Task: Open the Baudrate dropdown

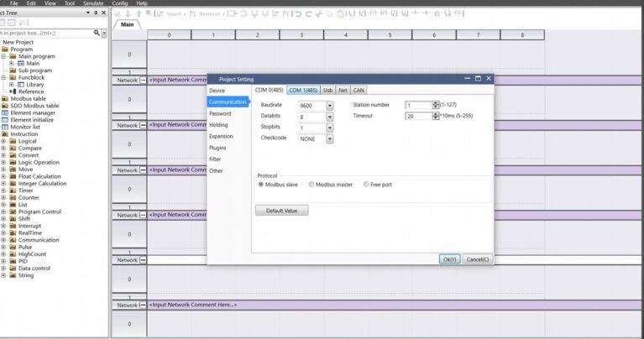Action: coord(329,106)
